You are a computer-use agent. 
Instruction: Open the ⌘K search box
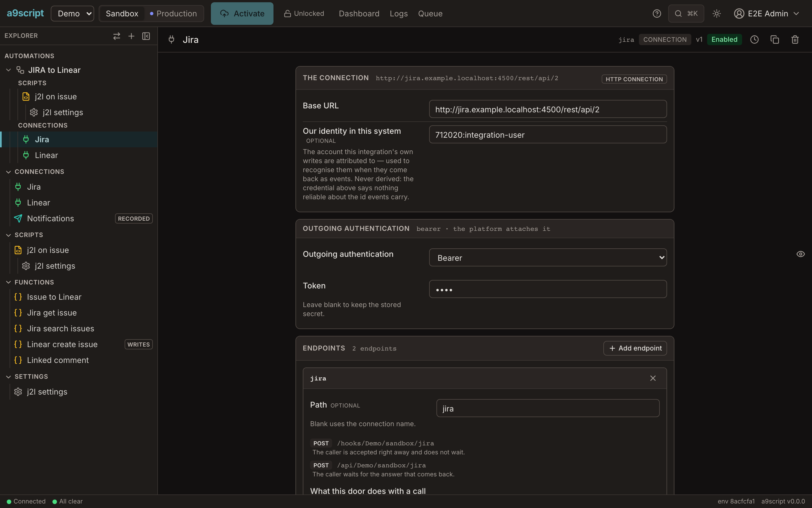pos(686,14)
